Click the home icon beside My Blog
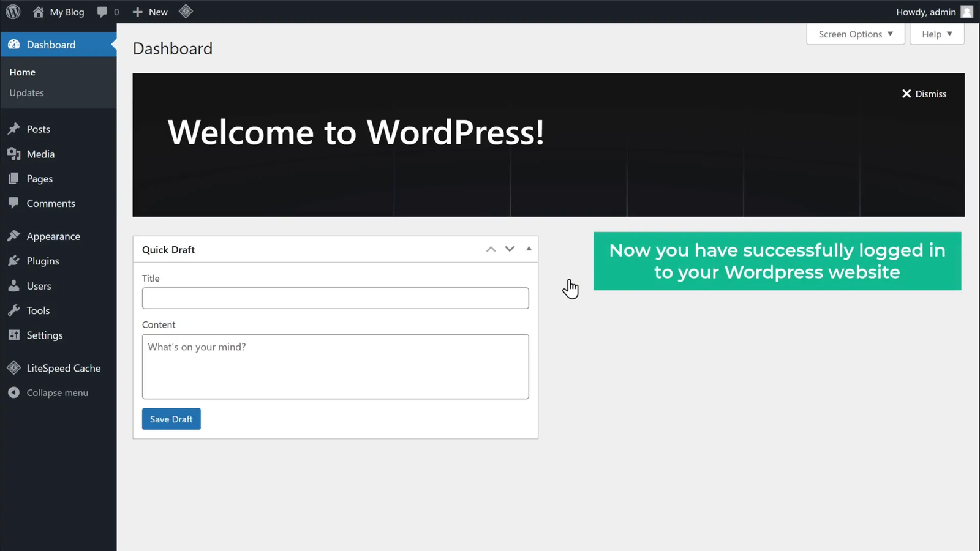This screenshot has height=551, width=980. pyautogui.click(x=38, y=12)
